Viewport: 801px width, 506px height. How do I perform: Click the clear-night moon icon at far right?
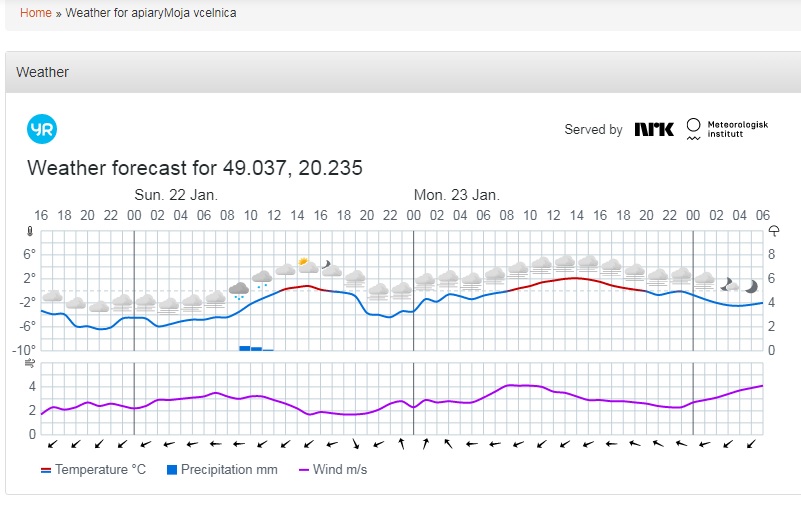pyautogui.click(x=751, y=285)
